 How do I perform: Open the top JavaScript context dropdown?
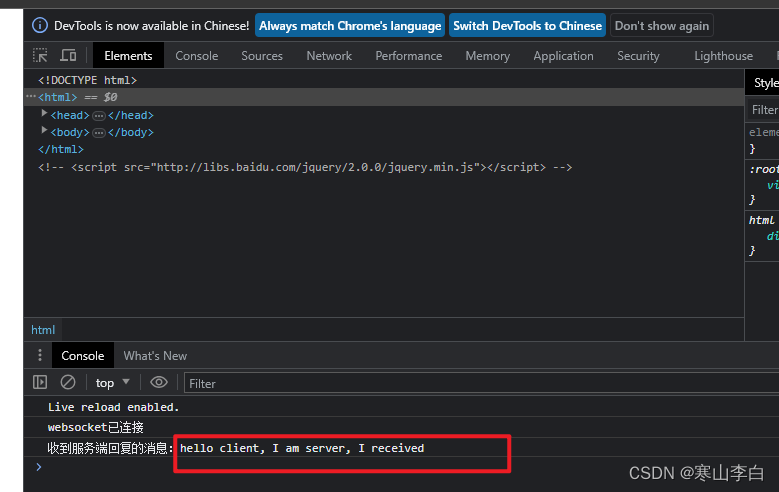[112, 383]
